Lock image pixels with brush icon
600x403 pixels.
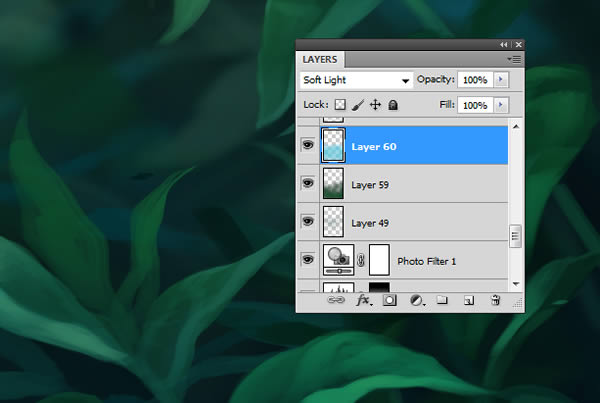click(358, 105)
